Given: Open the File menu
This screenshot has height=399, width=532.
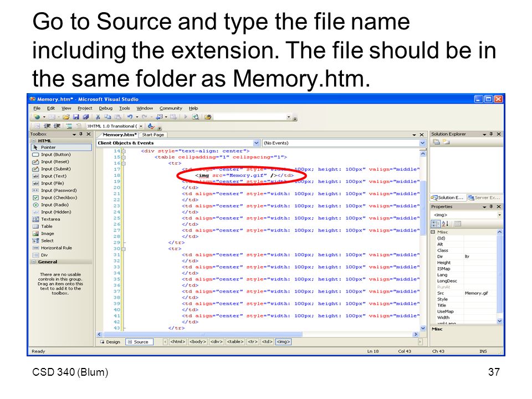Looking at the screenshot, I should point(37,108).
